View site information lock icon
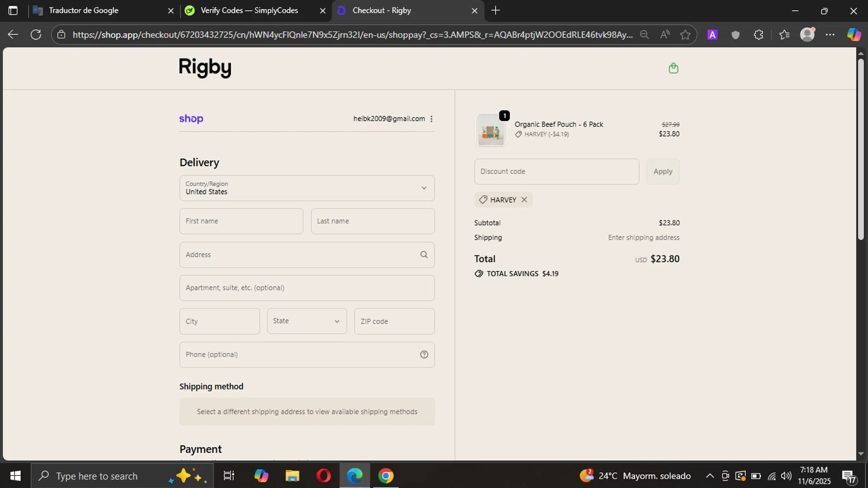This screenshot has width=868, height=488. coord(61,35)
